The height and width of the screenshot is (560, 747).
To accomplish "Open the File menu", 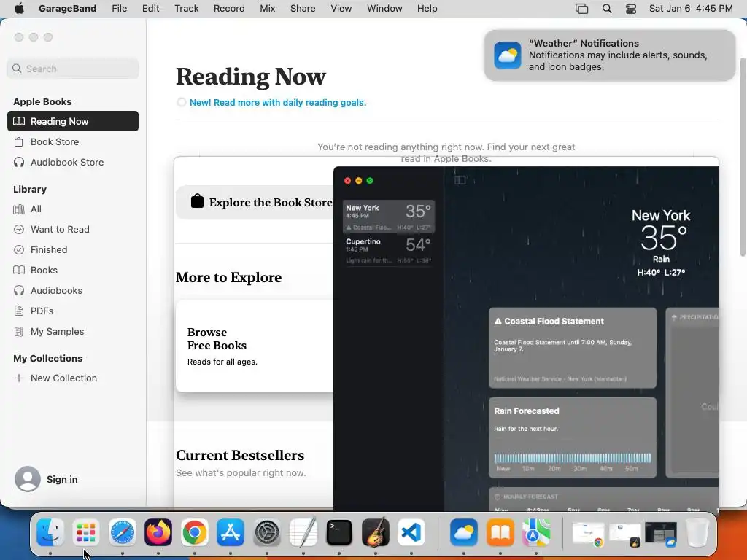I will pos(119,9).
